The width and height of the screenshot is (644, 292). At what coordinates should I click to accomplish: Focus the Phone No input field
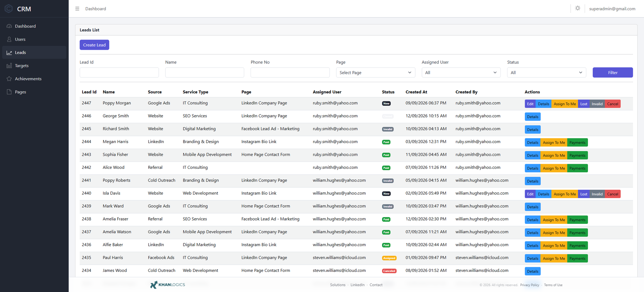[290, 72]
